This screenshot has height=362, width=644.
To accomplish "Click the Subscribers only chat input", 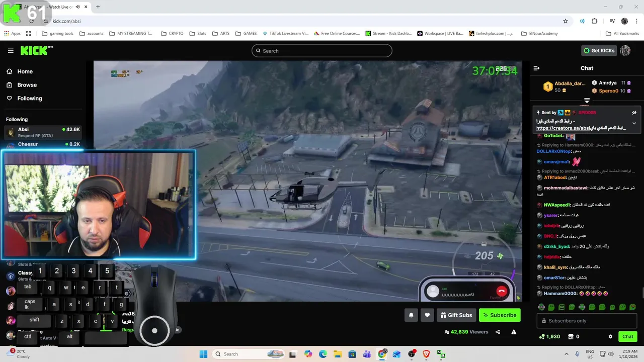I will [587, 321].
